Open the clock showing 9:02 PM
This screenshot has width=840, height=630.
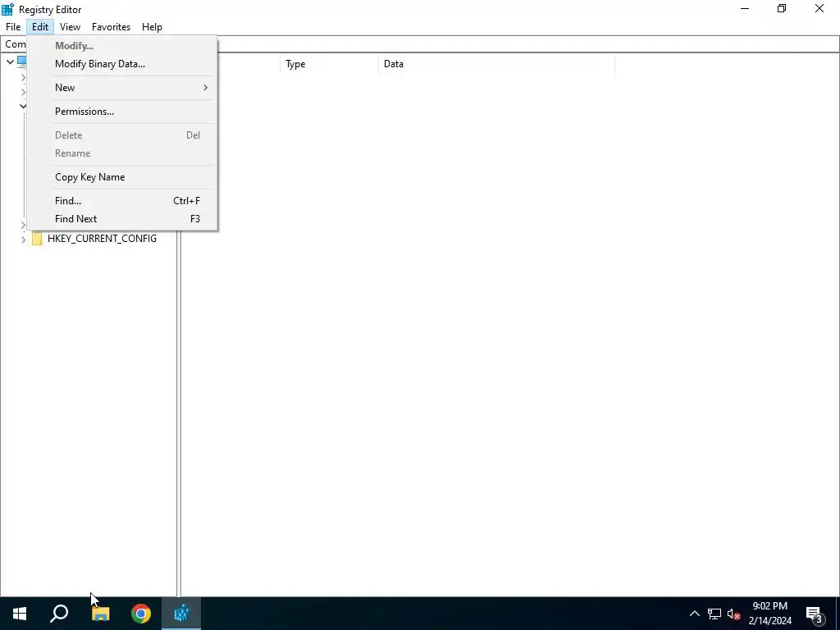[x=769, y=614]
